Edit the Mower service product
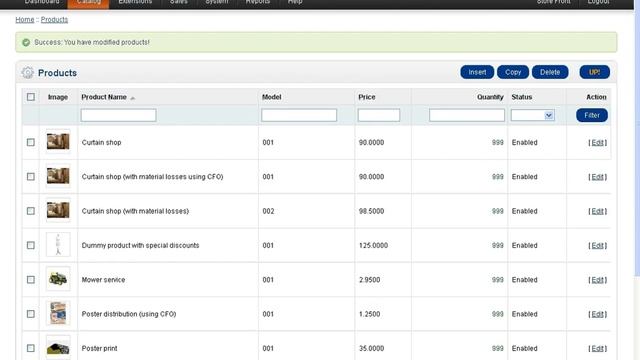640x360 pixels. (x=598, y=280)
